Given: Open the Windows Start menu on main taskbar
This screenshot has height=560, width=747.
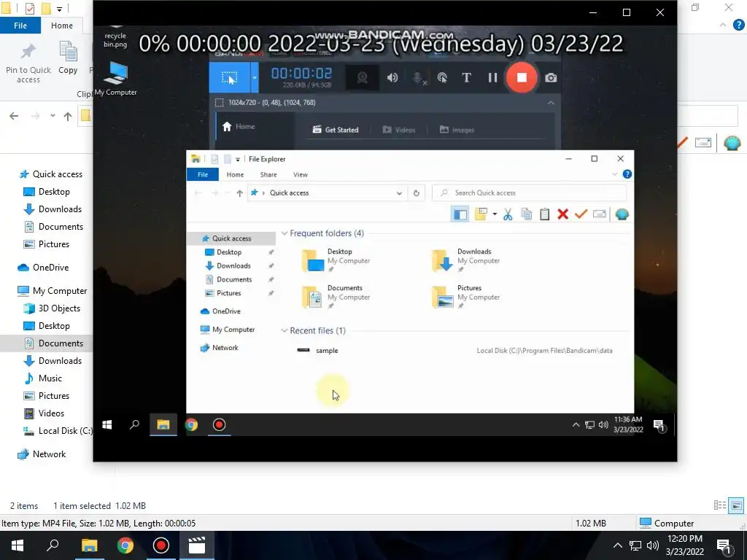Looking at the screenshot, I should click(x=18, y=545).
